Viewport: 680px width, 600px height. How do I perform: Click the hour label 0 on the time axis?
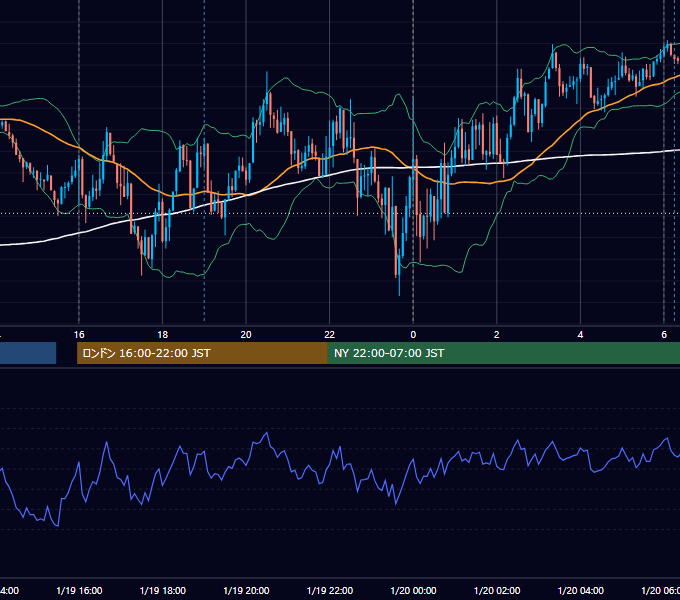[x=413, y=335]
